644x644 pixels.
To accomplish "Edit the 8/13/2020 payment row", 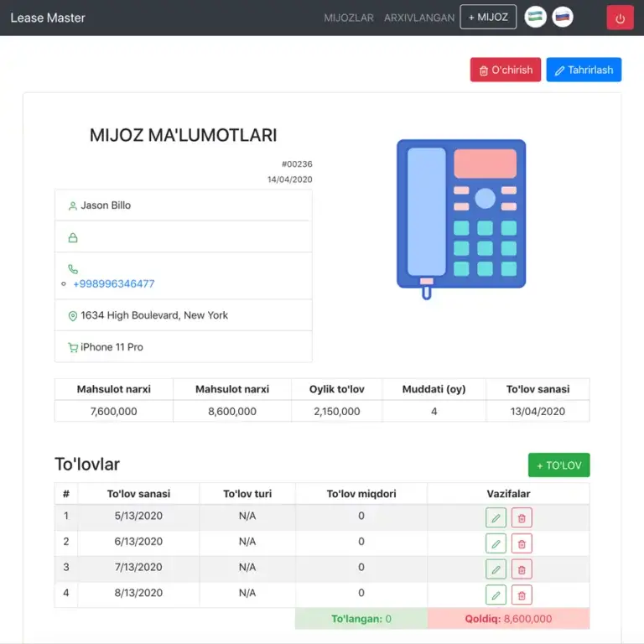I will [496, 595].
